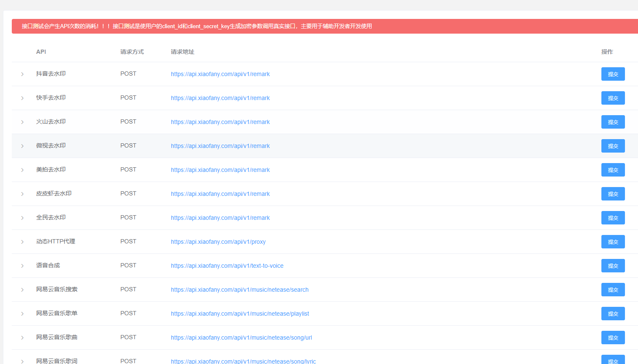Expand the 美拍去水印 row
Image resolution: width=638 pixels, height=364 pixels.
pyautogui.click(x=22, y=170)
